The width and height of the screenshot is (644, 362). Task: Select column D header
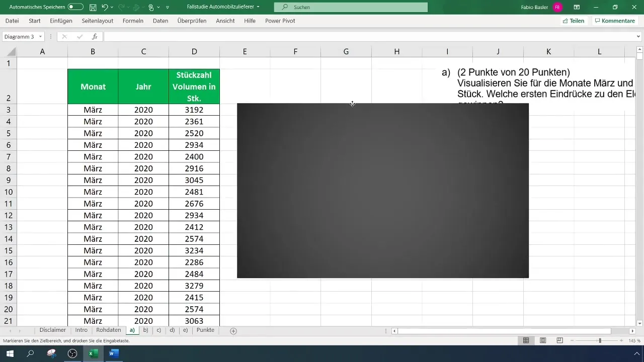click(x=194, y=52)
